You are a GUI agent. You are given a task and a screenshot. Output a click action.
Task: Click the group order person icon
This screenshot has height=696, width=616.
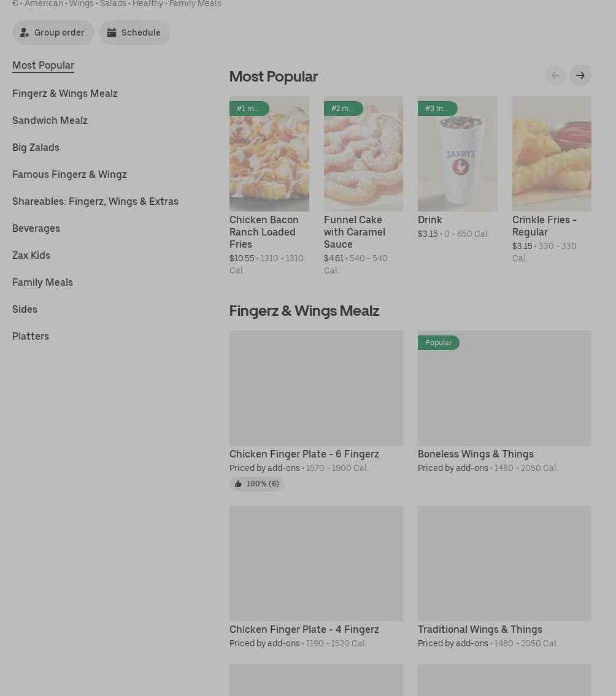click(x=25, y=33)
